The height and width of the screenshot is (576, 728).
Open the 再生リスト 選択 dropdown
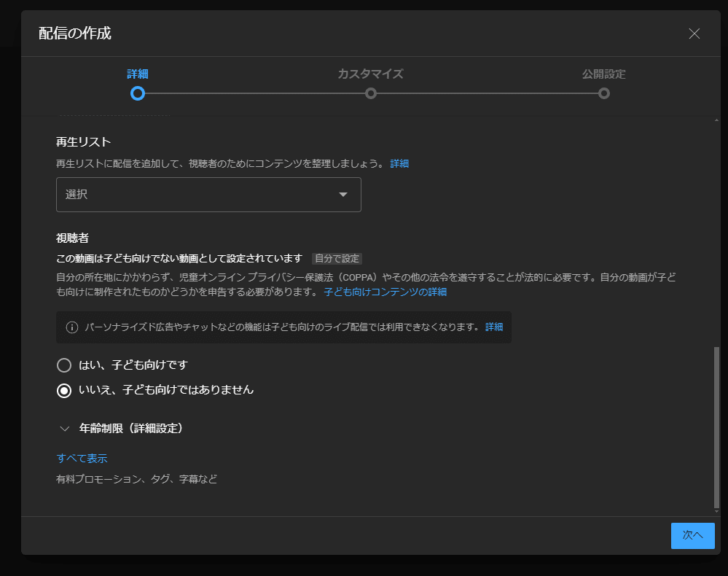coord(208,195)
